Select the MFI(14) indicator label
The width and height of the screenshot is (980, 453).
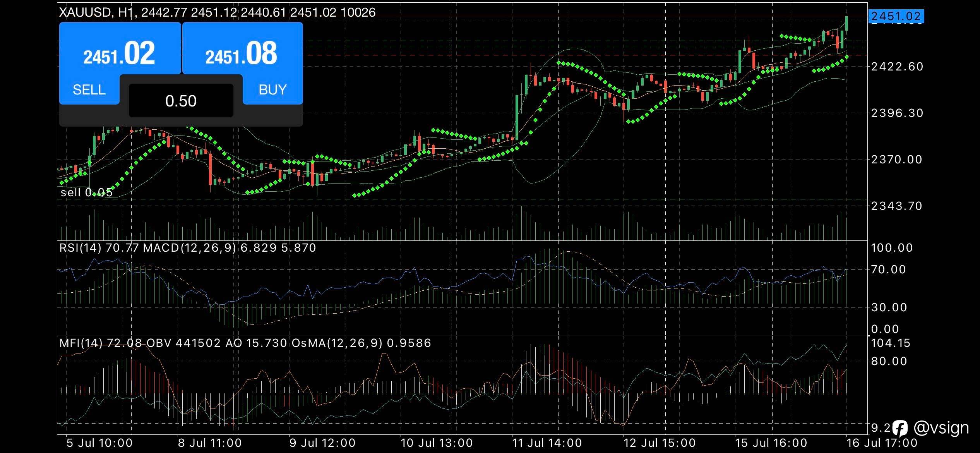81,343
